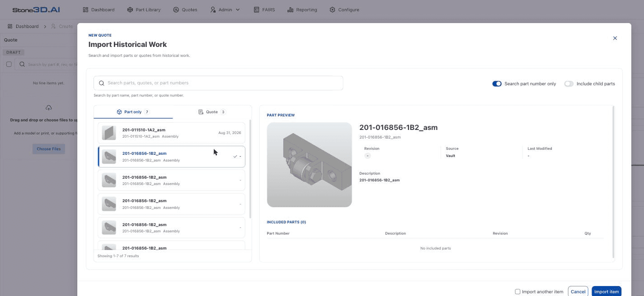644x296 pixels.
Task: Click the Configure gear icon
Action: click(333, 9)
